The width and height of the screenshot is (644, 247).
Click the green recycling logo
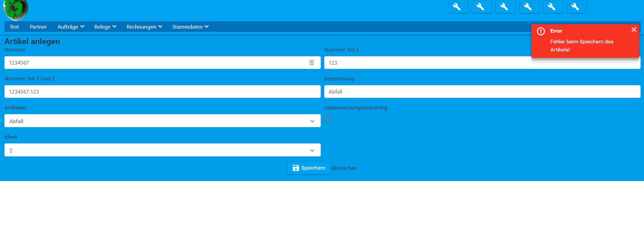click(x=16, y=9)
